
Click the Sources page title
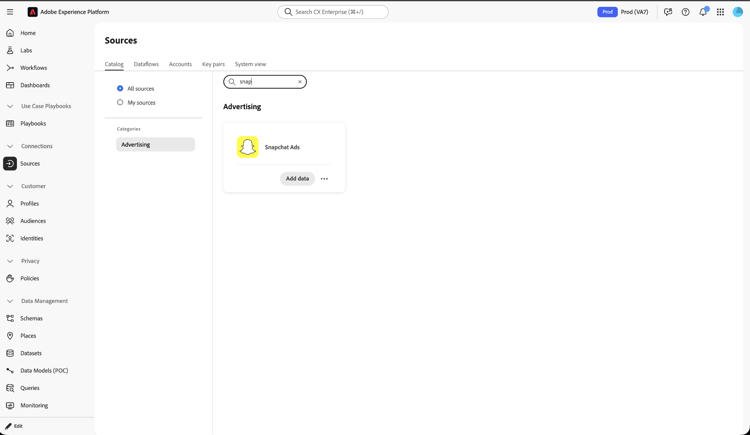click(x=121, y=41)
